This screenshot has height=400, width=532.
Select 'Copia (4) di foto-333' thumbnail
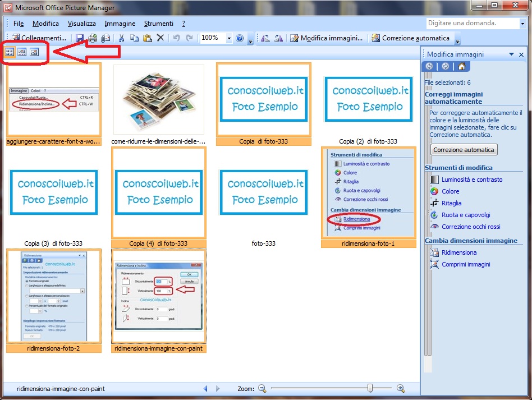(158, 197)
